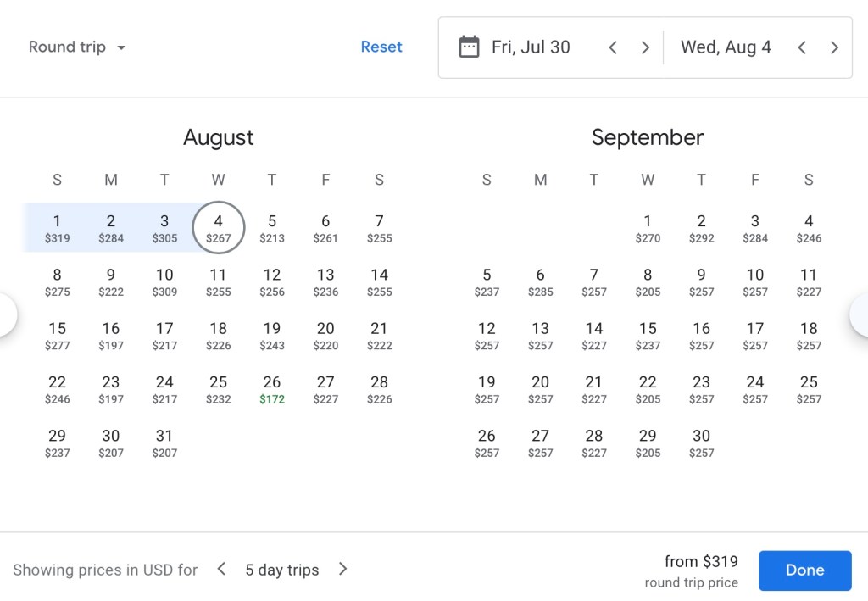Click the calendar icon beside departure date

469,47
